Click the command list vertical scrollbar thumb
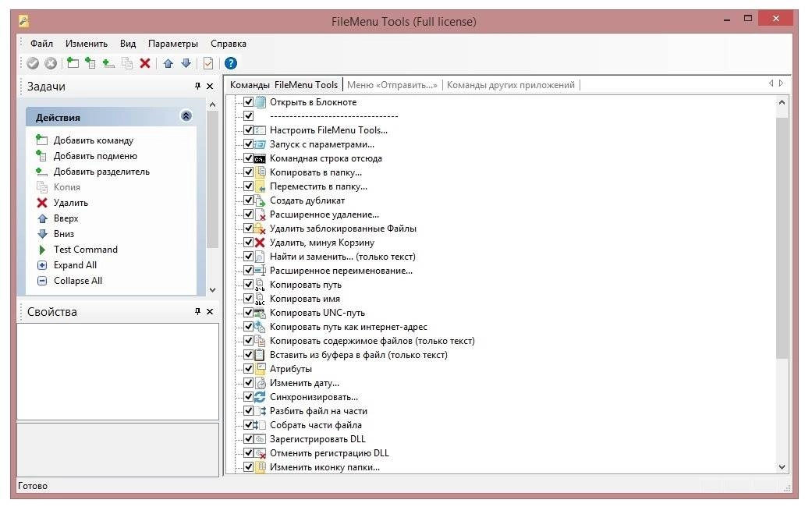812x514 pixels. [782, 238]
